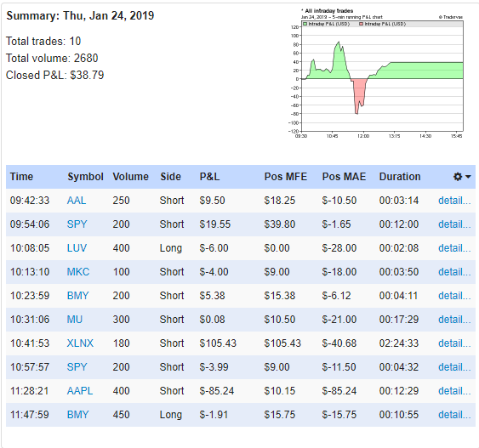Open the MU symbol link
The image size is (479, 448).
point(75,320)
